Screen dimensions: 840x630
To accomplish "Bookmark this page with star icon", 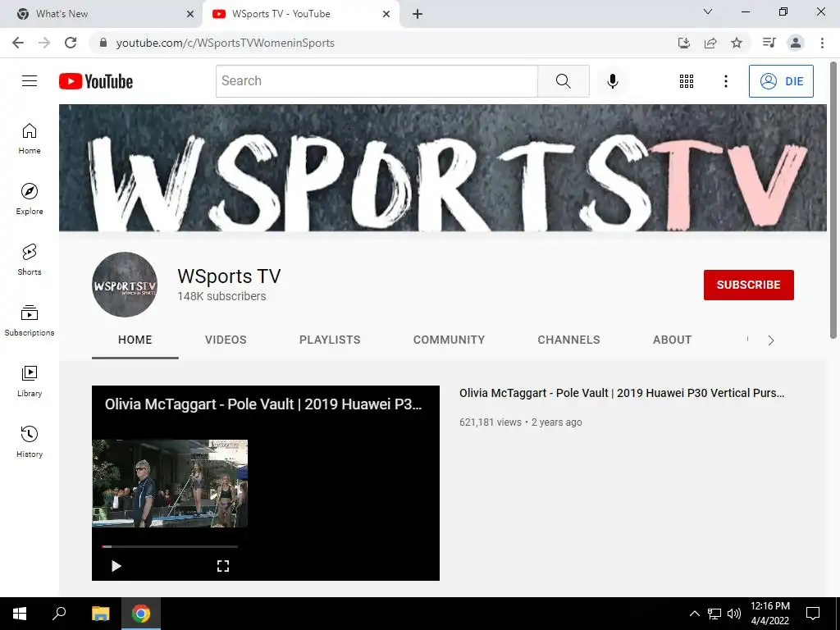I will coord(737,43).
